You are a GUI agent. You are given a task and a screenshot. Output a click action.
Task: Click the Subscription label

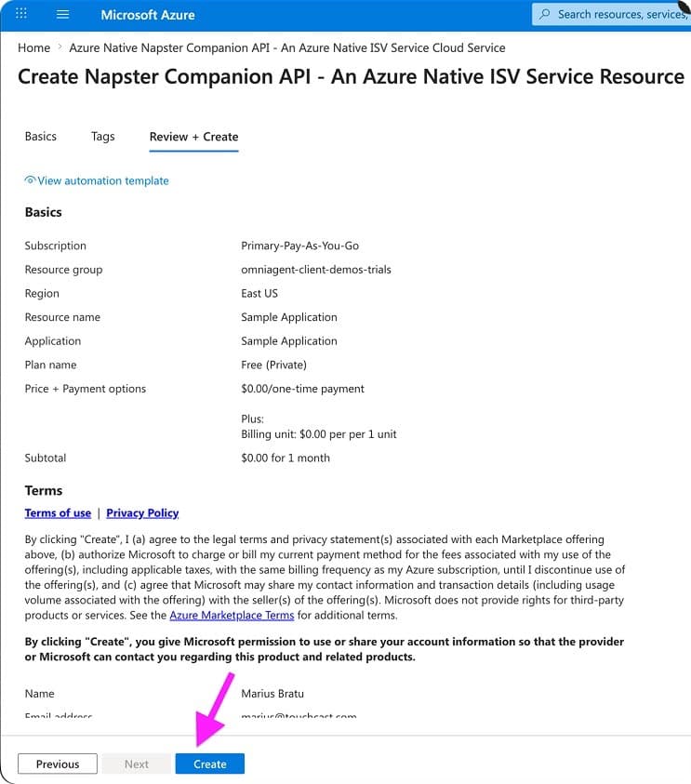(x=56, y=246)
